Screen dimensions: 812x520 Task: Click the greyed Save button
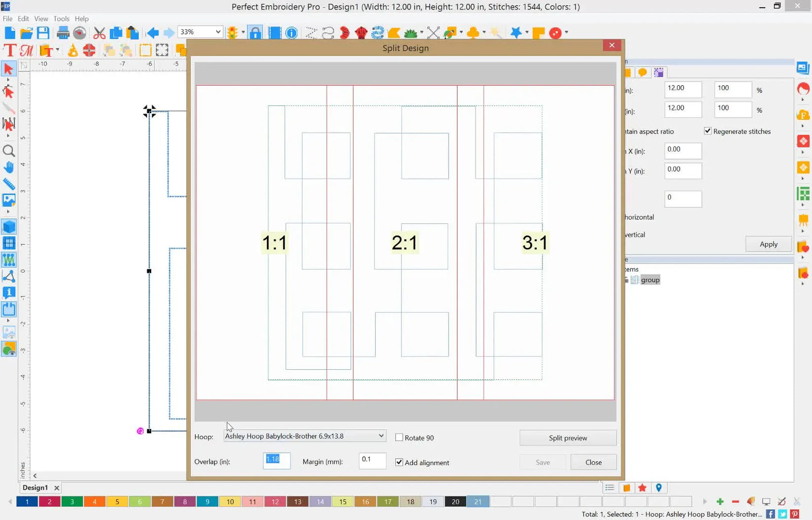[543, 462]
